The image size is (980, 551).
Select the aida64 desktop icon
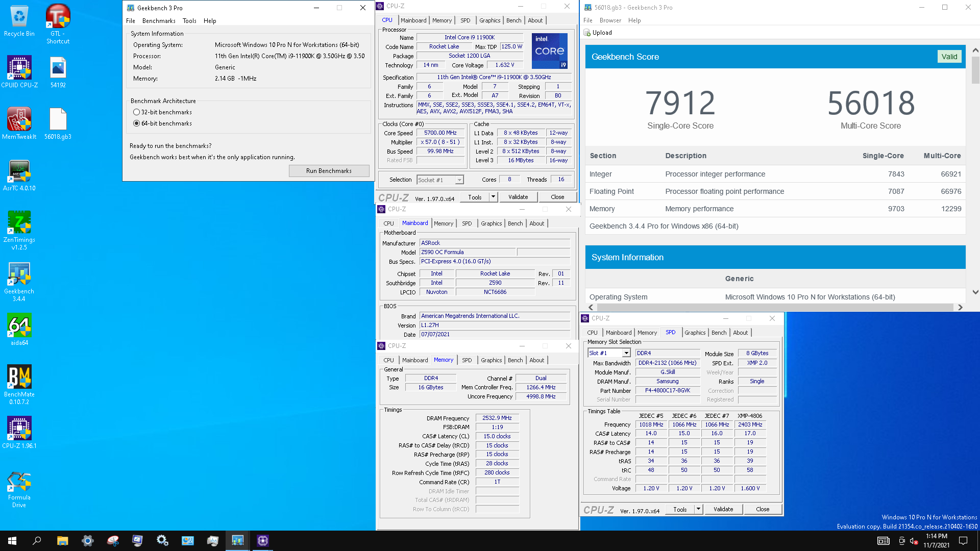point(19,330)
